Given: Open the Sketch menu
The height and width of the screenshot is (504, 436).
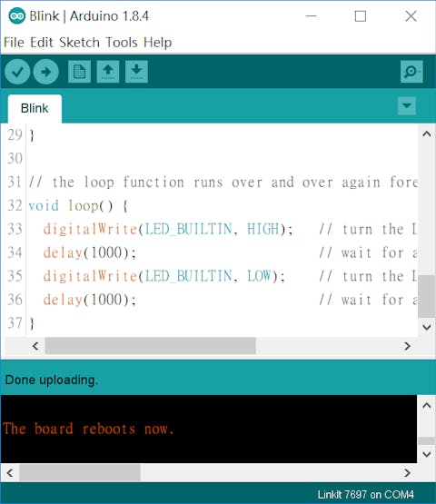Looking at the screenshot, I should tap(79, 43).
